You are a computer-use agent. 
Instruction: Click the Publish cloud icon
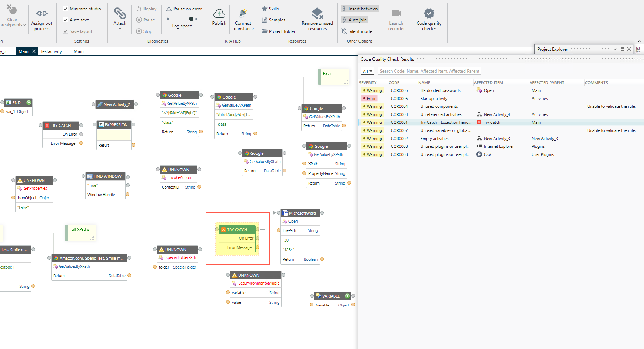219,14
